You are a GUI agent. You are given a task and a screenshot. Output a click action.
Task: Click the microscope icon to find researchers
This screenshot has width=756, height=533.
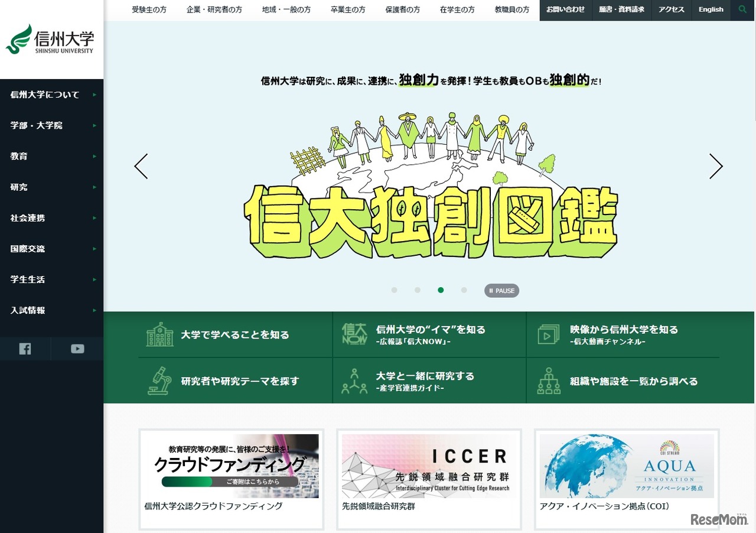pos(159,380)
